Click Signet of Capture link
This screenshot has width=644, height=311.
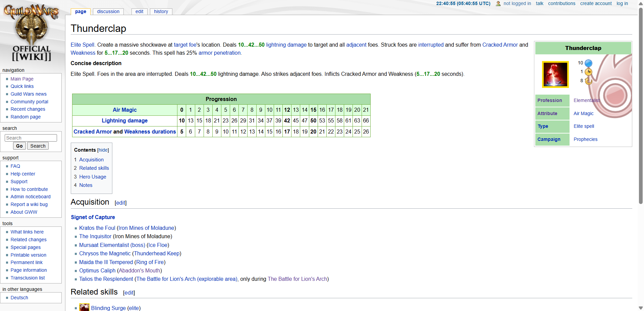point(93,217)
